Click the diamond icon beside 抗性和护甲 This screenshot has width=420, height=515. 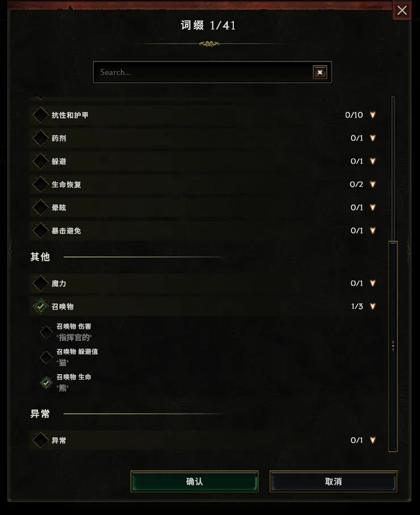40,115
